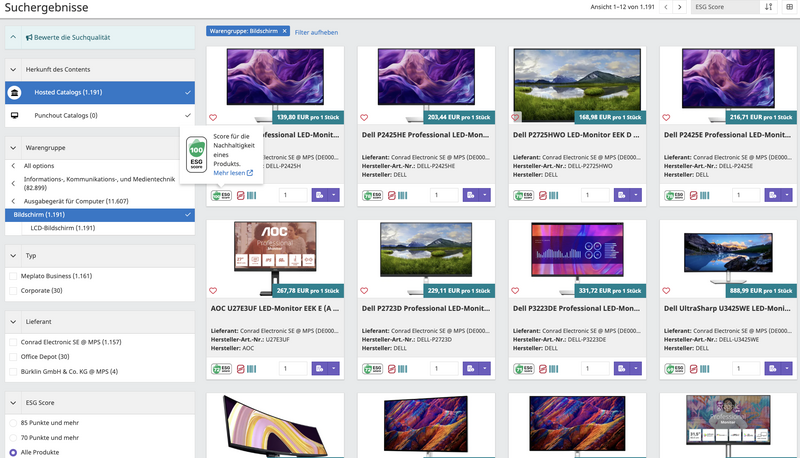Click ESG score badge on AOC U27E3UF
Viewport: 800px width, 458px height.
(x=221, y=369)
